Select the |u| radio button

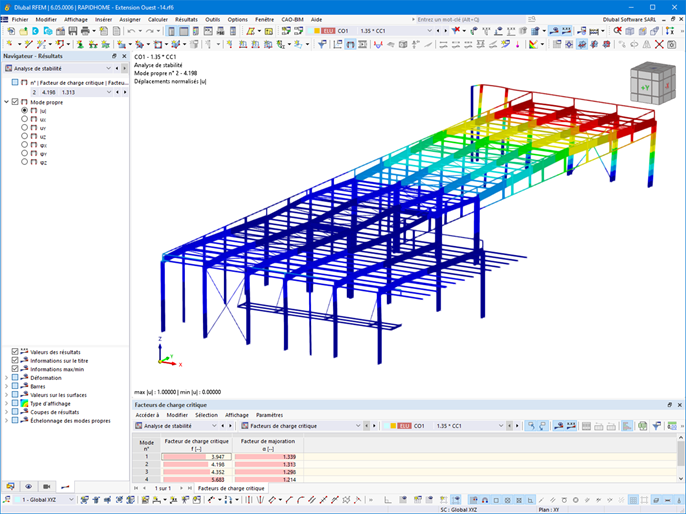(x=24, y=111)
